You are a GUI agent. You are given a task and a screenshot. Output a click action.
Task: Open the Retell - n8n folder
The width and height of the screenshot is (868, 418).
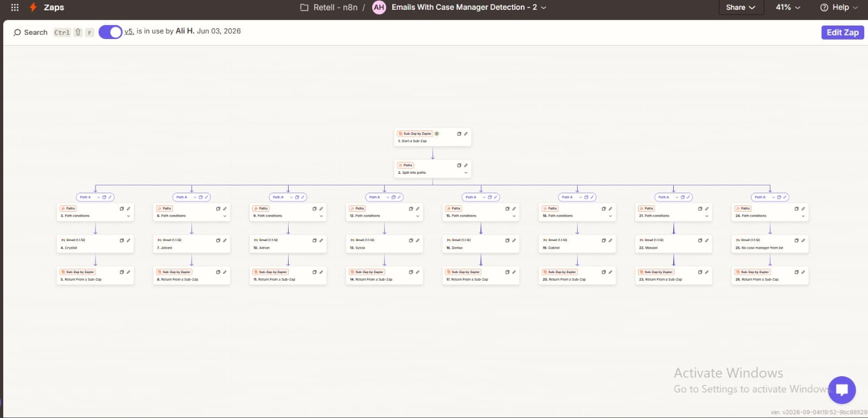(329, 8)
